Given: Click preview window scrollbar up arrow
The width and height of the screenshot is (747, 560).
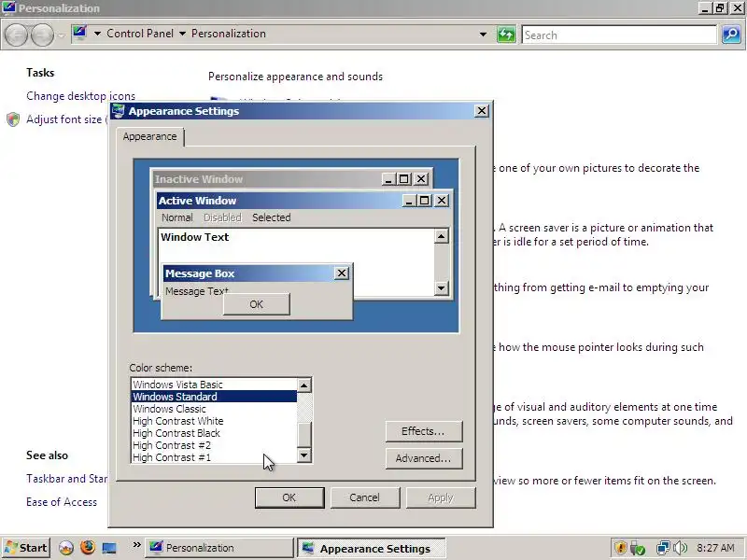Looking at the screenshot, I should (x=441, y=236).
